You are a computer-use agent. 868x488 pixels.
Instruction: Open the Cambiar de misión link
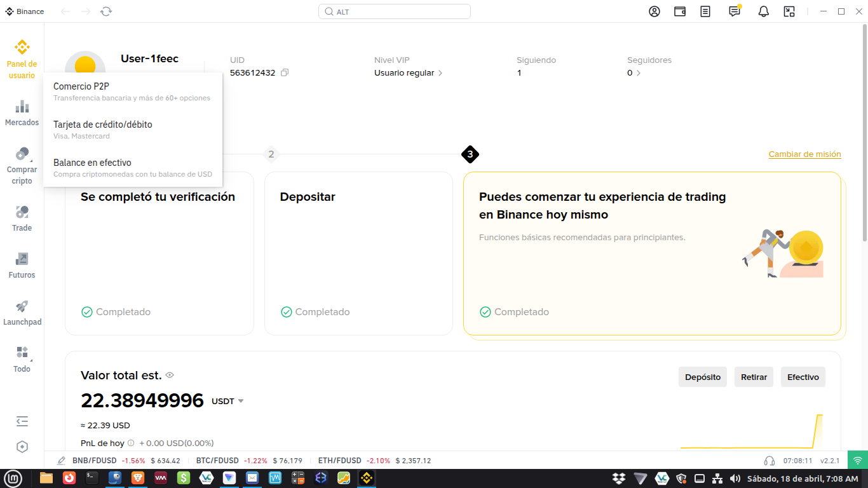point(804,154)
